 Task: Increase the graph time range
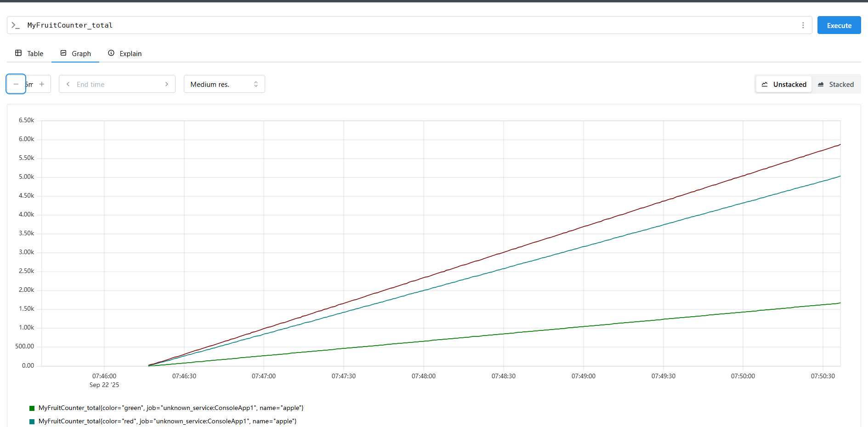click(42, 84)
